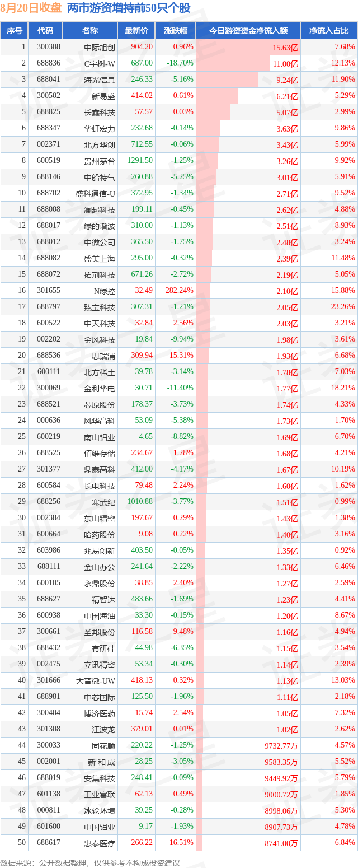Click the 序号 column header
Viewport: 358px width, 868px height.
15,31
